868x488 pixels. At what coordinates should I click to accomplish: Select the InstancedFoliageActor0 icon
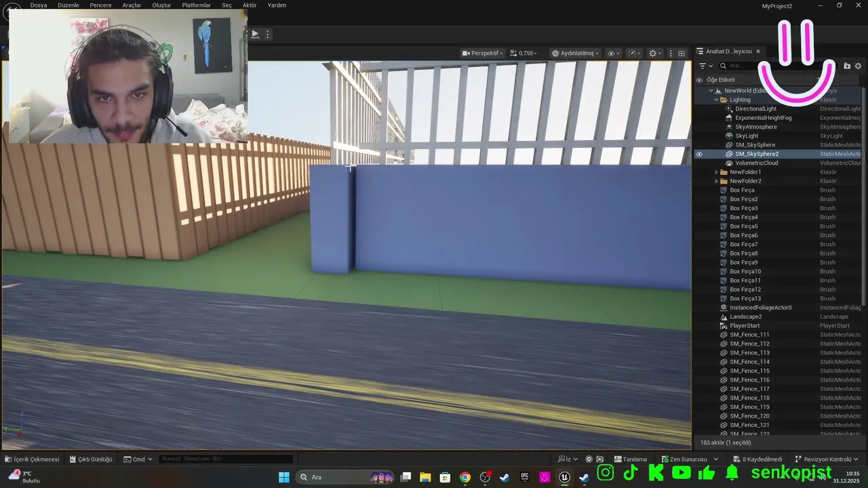point(724,308)
